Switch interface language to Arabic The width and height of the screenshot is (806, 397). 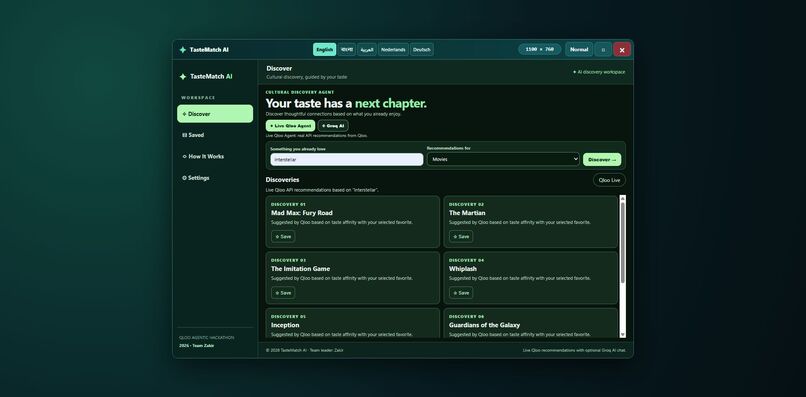point(367,50)
